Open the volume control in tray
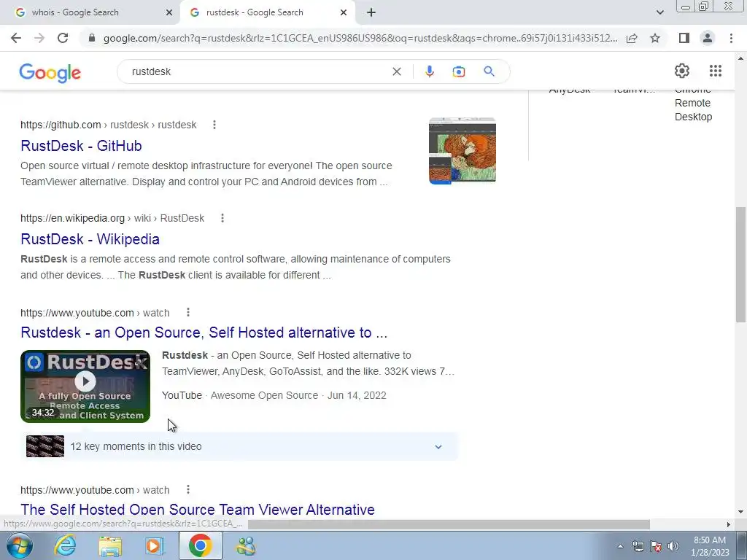The height and width of the screenshot is (560, 747). coord(673,546)
